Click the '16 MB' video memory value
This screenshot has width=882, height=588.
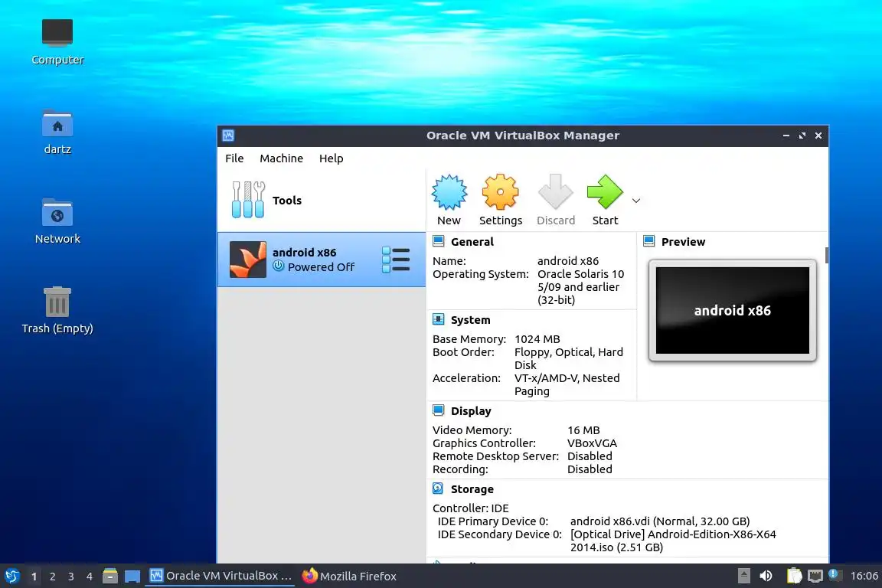coord(583,430)
